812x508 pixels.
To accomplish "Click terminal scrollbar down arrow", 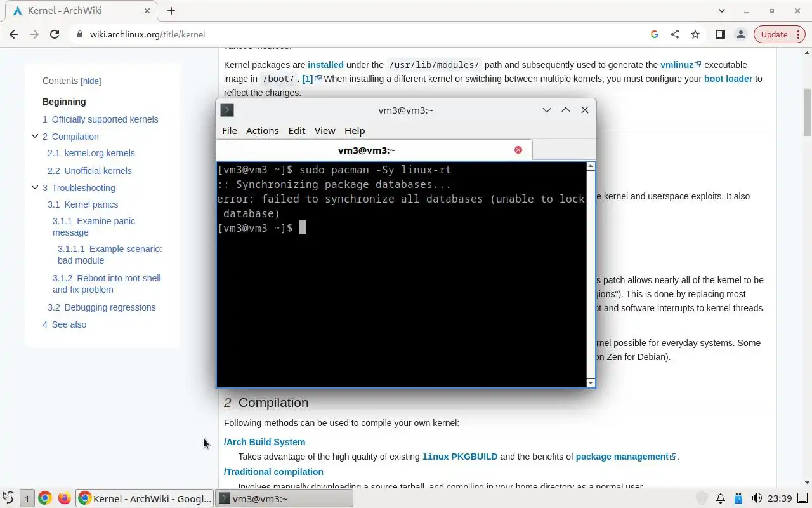I will point(591,383).
